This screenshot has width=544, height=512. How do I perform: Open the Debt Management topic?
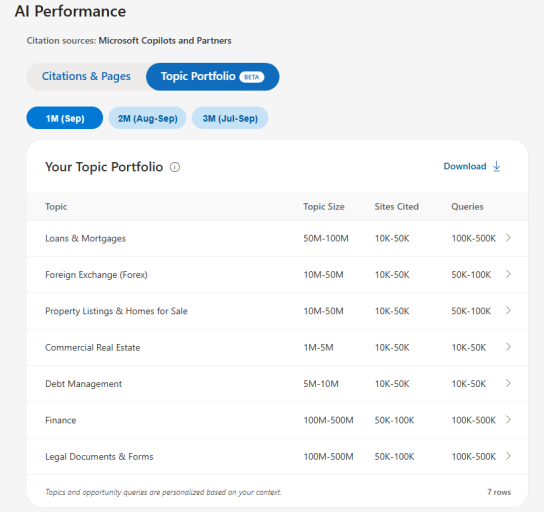[x=84, y=384]
